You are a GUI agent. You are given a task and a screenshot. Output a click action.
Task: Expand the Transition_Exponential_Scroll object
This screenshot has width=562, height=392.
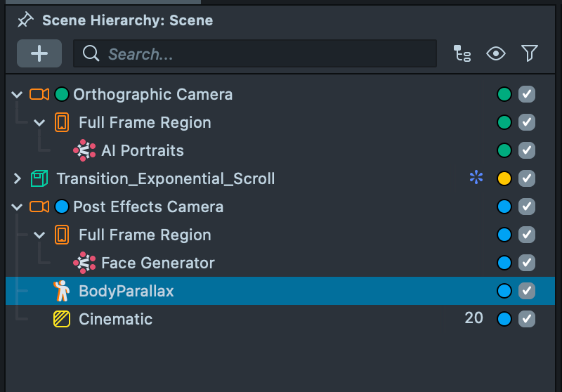point(18,178)
